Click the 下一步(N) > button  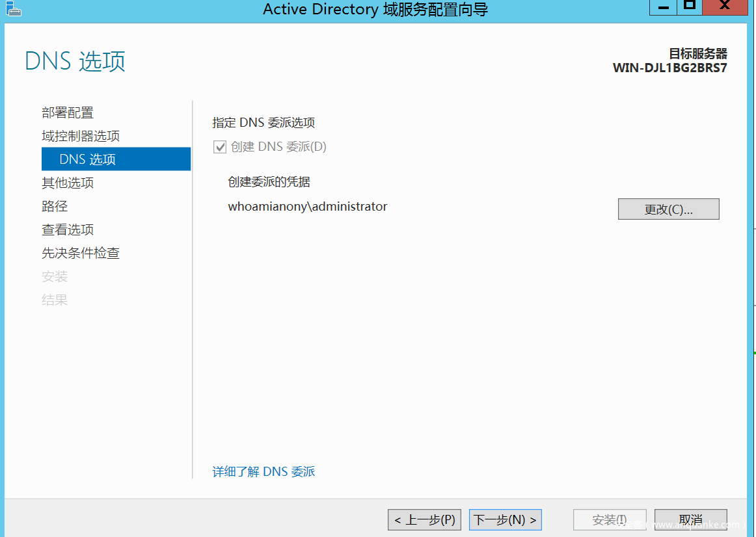tap(506, 519)
